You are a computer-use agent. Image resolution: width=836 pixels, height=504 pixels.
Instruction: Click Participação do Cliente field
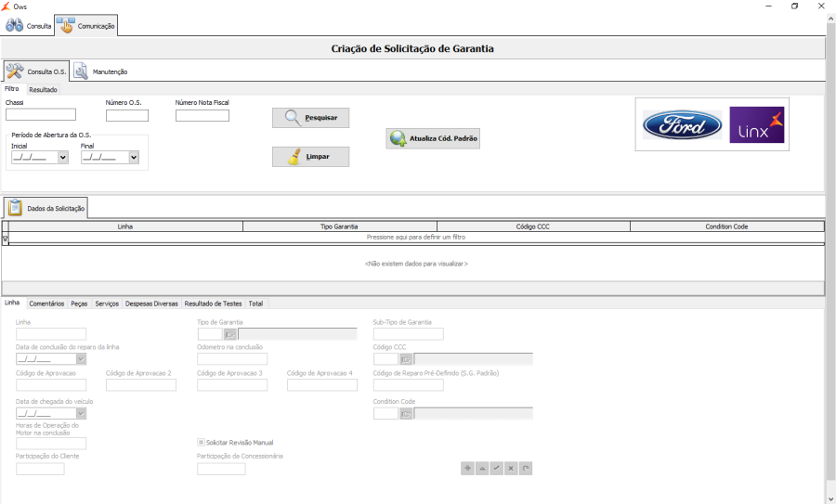point(40,469)
